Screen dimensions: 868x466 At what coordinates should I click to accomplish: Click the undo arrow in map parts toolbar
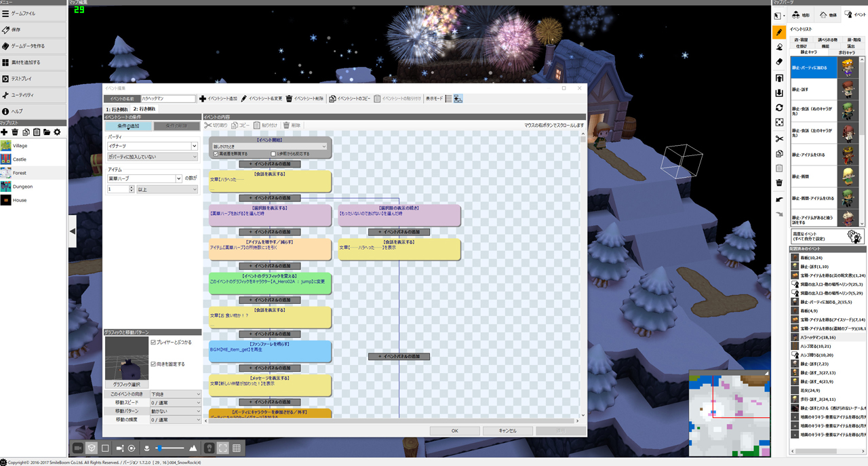click(779, 199)
